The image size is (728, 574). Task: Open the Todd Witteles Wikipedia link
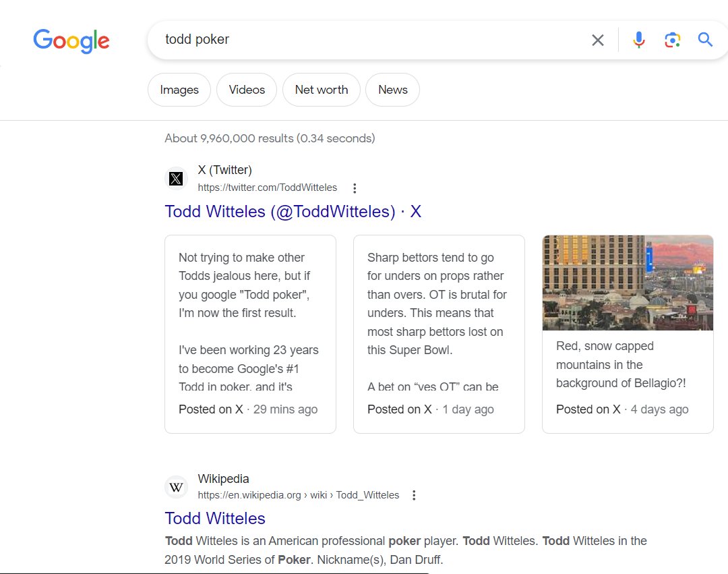[215, 518]
